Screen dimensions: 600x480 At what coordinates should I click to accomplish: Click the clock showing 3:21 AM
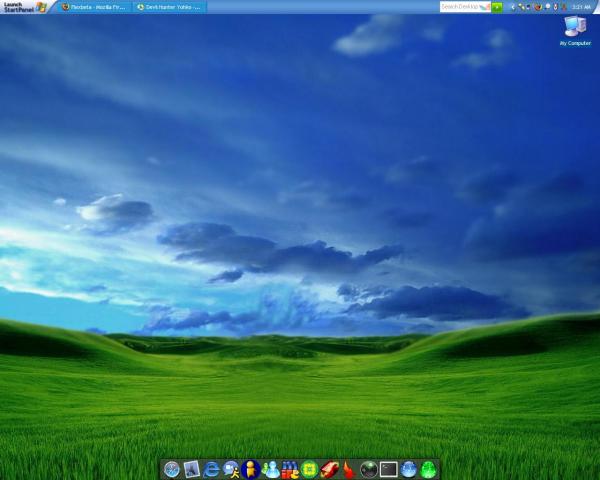pos(582,7)
